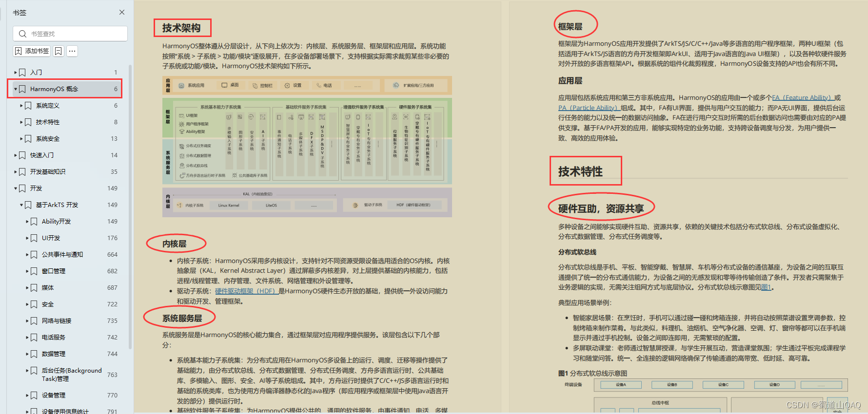The image size is (868, 414).
Task: Click the magnifier icon in bookmark search
Action: [x=22, y=34]
